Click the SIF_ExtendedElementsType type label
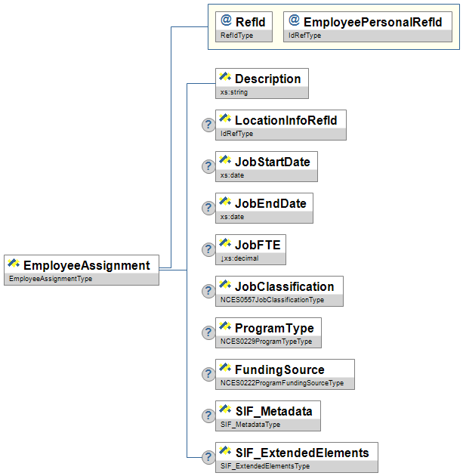 [265, 466]
